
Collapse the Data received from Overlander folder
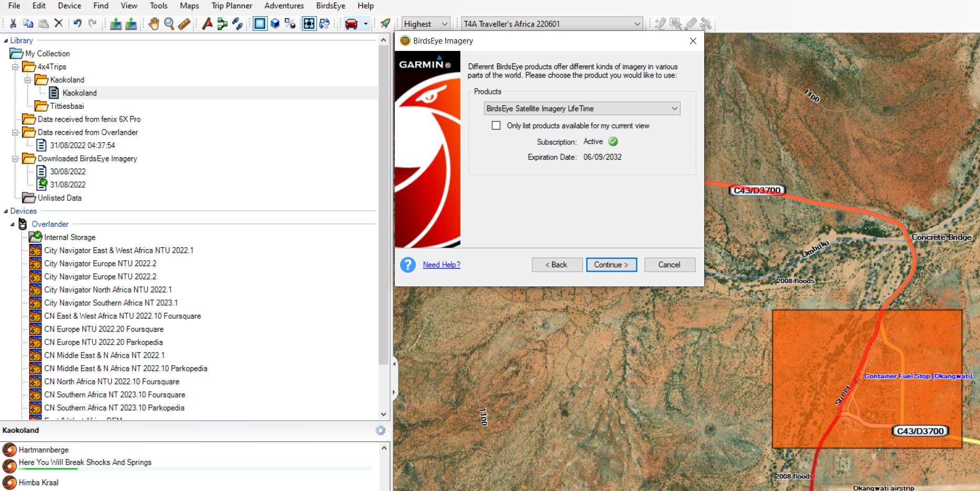click(x=15, y=132)
